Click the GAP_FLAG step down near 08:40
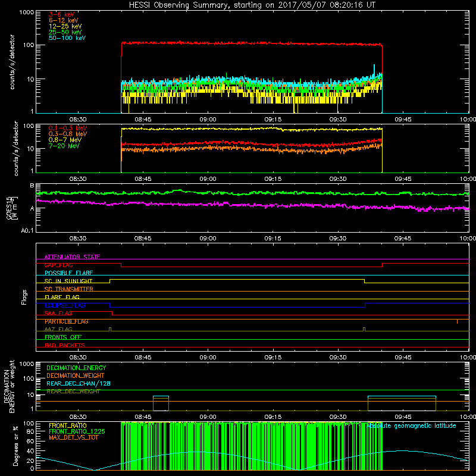The image size is (476, 476). [121, 265]
